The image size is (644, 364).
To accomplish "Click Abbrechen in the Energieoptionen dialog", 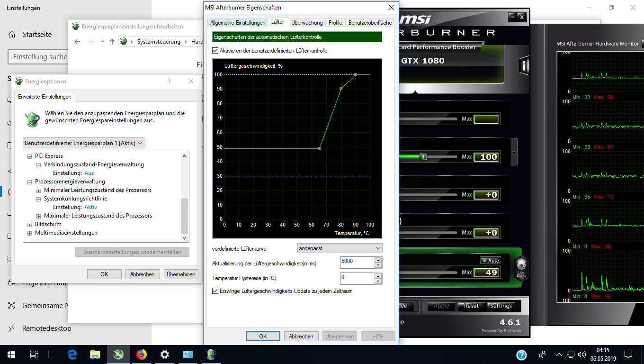I will [143, 274].
